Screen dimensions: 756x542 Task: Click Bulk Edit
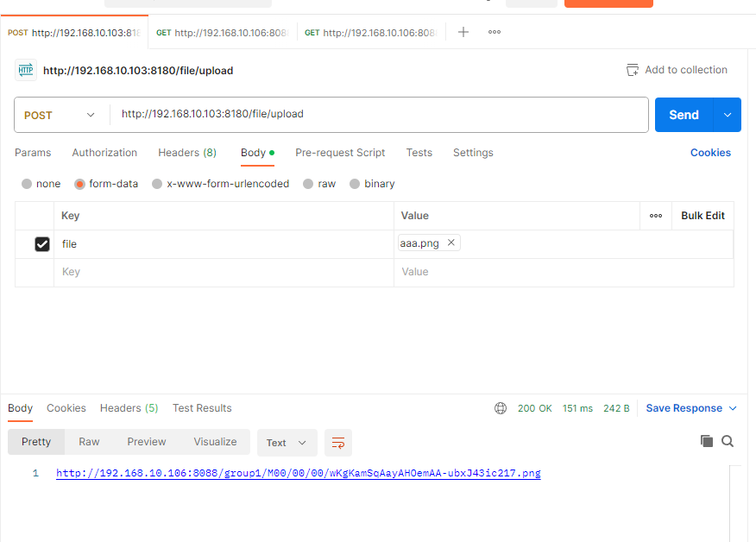702,216
